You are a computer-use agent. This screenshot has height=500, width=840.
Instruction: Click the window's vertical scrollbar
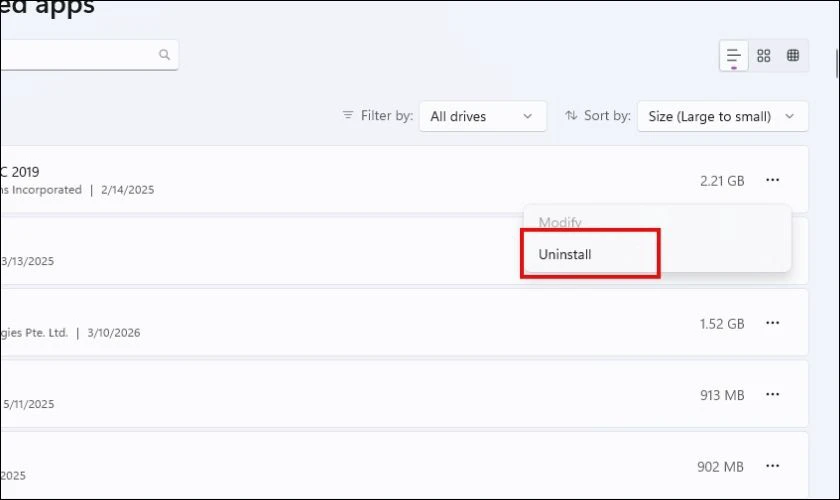tap(837, 64)
